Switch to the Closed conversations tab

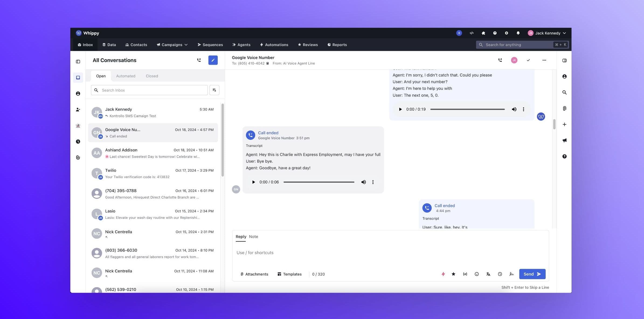[x=152, y=76]
